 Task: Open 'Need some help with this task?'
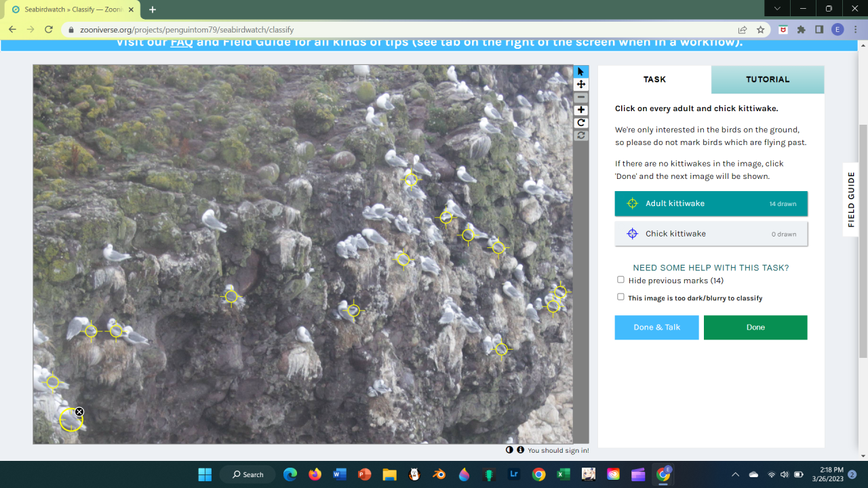[x=711, y=268]
